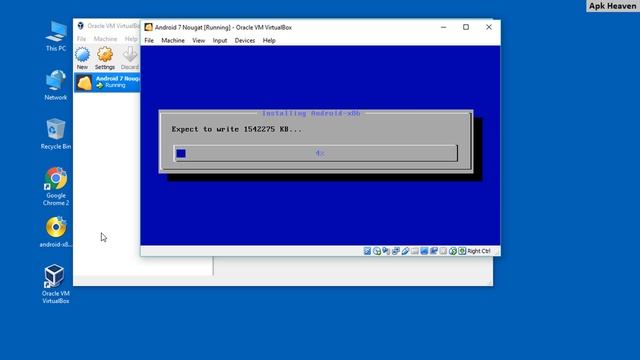Minimize the Android 7 Nougat VM window
640x360 pixels.
pos(443,27)
